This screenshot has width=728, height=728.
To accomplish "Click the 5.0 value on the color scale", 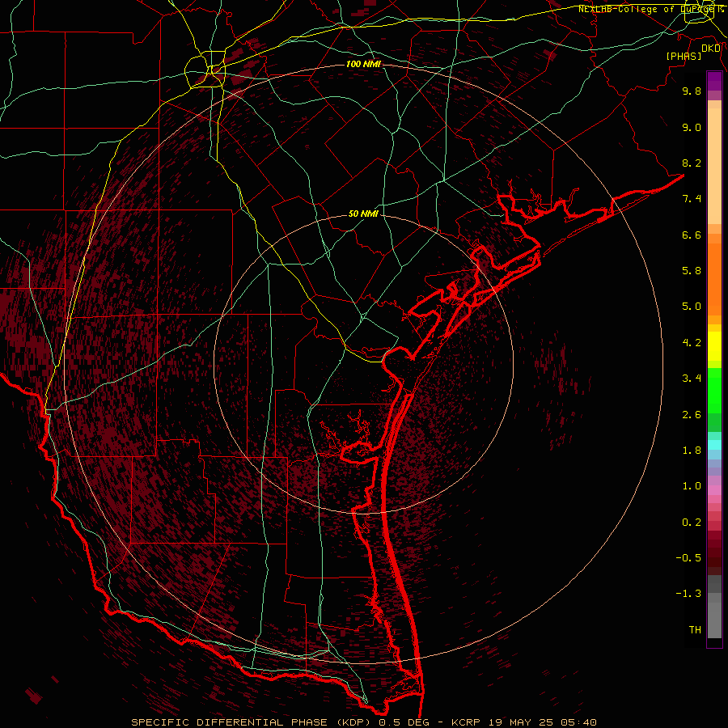I will pyautogui.click(x=692, y=307).
